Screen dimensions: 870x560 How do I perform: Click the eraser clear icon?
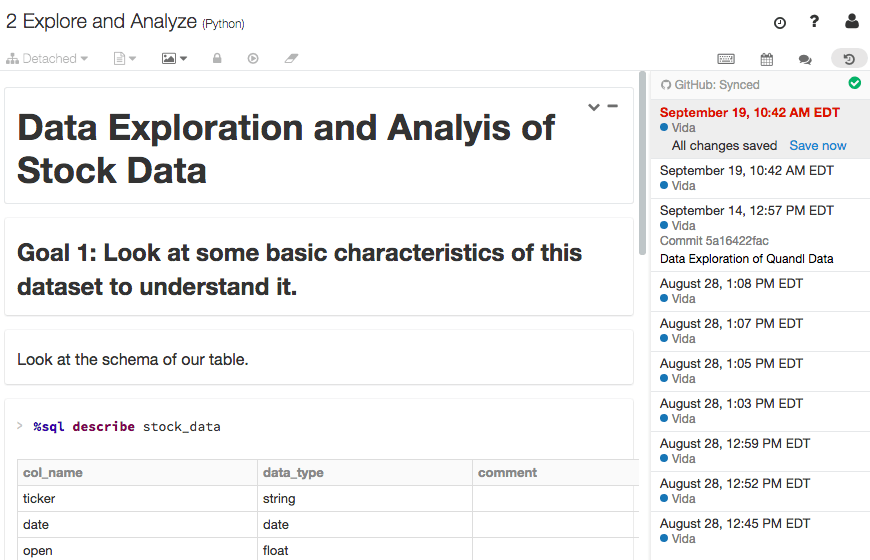291,59
